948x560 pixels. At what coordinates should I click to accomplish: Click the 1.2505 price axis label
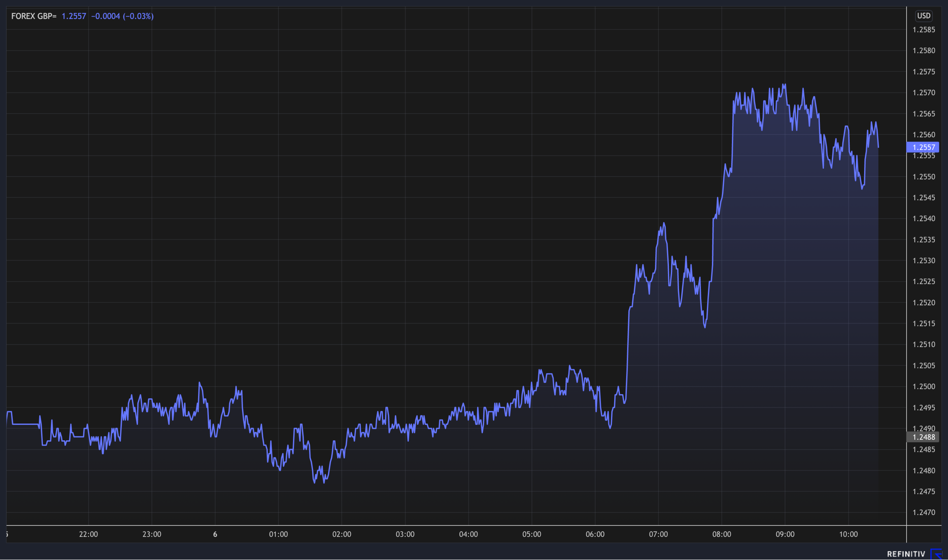point(924,366)
